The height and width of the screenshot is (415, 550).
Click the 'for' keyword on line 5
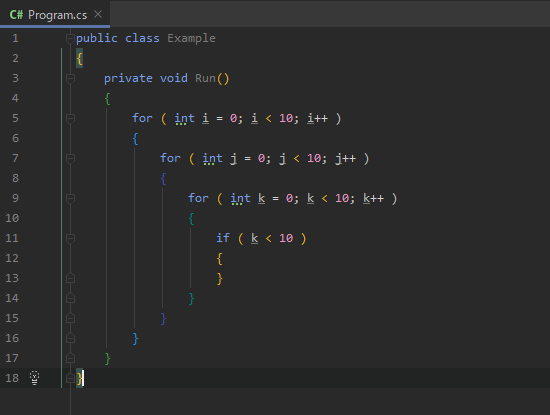(x=142, y=118)
